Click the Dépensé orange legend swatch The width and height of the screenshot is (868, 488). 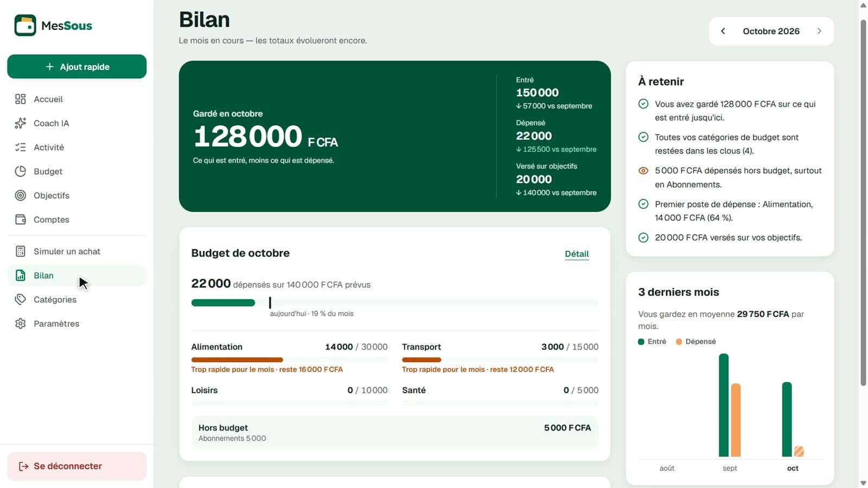click(679, 342)
